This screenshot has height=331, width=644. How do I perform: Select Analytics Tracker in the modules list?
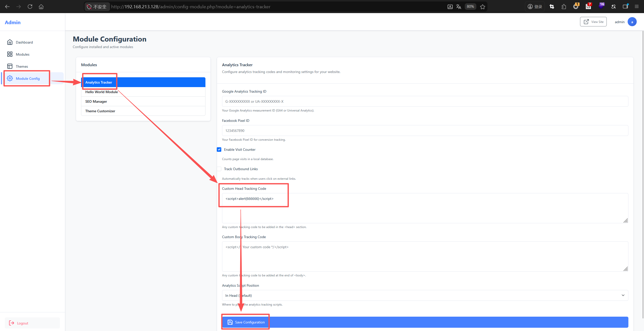click(143, 82)
